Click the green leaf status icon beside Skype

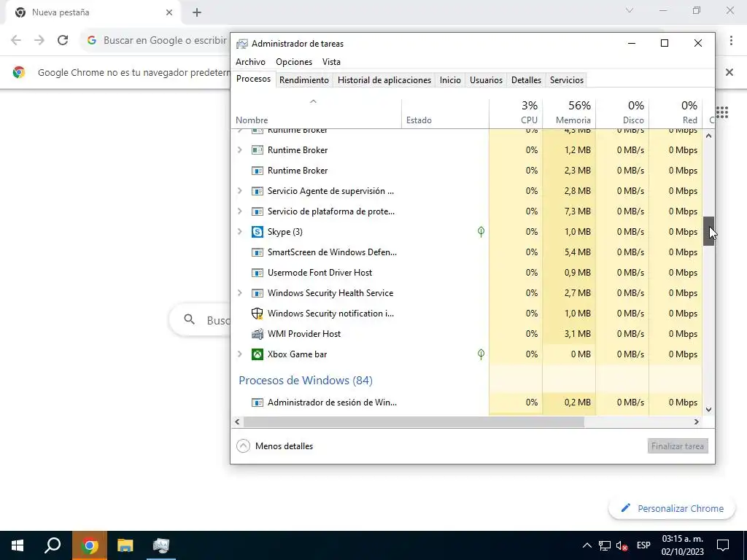481,232
